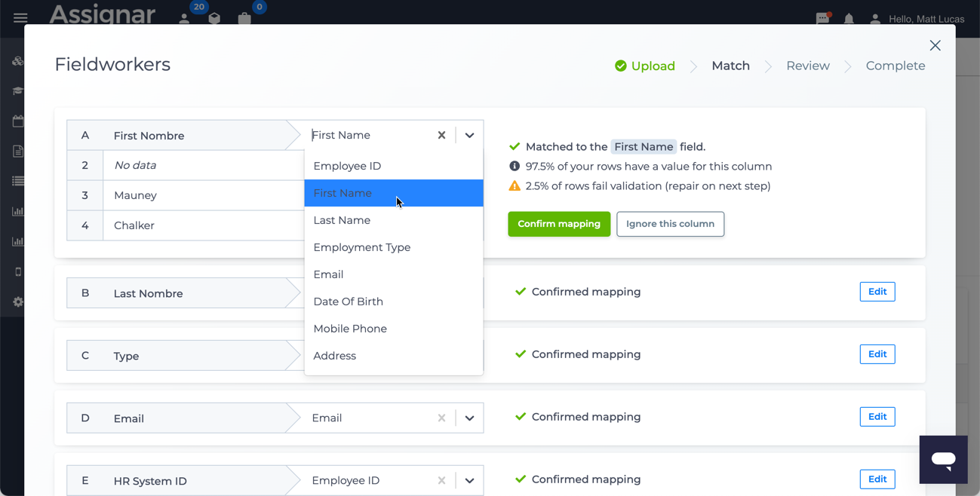The width and height of the screenshot is (980, 496).
Task: Open the shopping cart icon with zero badge
Action: 244,17
